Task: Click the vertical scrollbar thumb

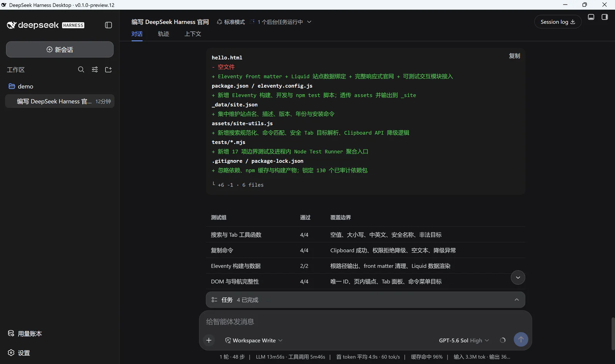Action: coord(613,334)
